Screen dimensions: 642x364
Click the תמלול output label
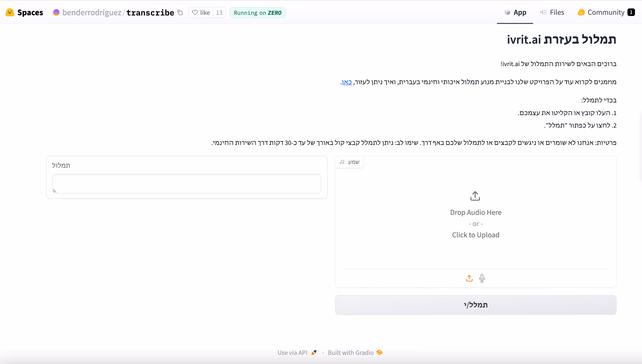61,165
